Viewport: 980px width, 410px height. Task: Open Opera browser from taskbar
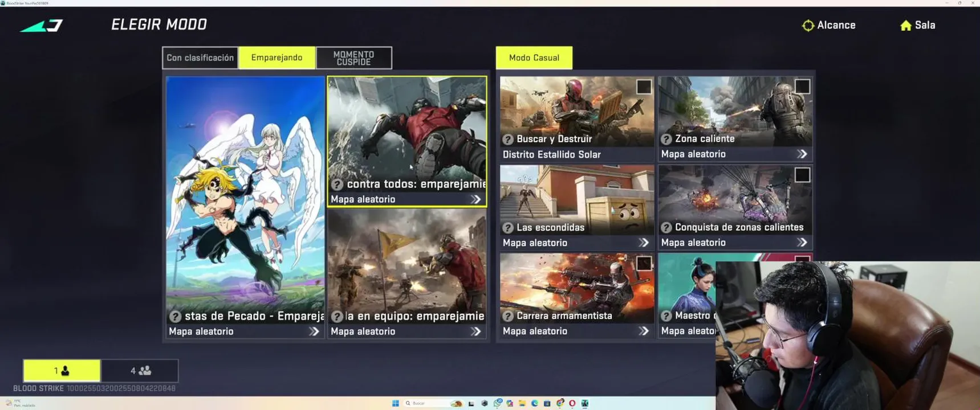(x=572, y=403)
